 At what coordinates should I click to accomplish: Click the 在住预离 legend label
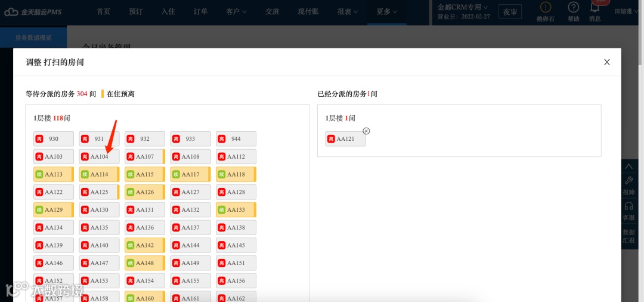coord(120,94)
